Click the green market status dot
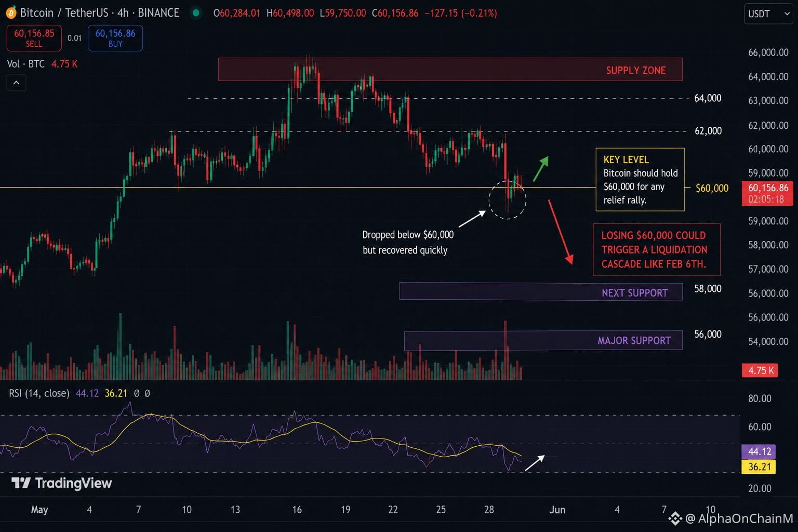This screenshot has width=798, height=532. coord(196,13)
